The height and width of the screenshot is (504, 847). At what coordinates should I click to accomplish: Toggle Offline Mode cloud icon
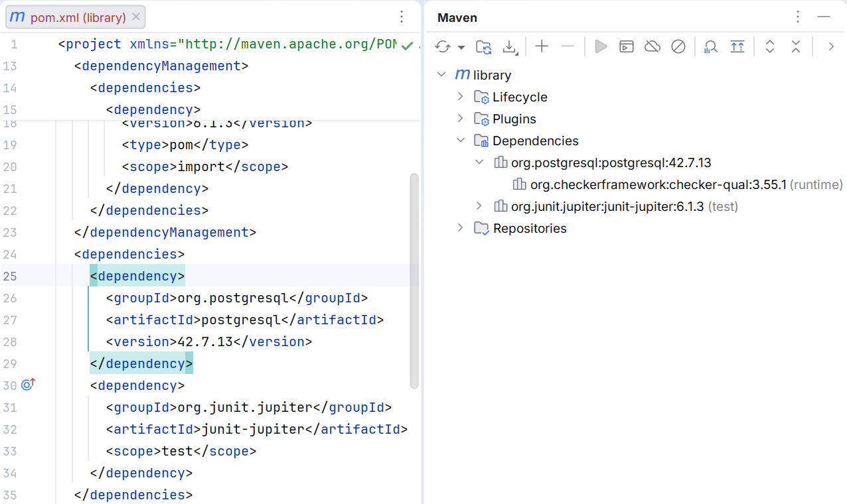click(x=653, y=46)
